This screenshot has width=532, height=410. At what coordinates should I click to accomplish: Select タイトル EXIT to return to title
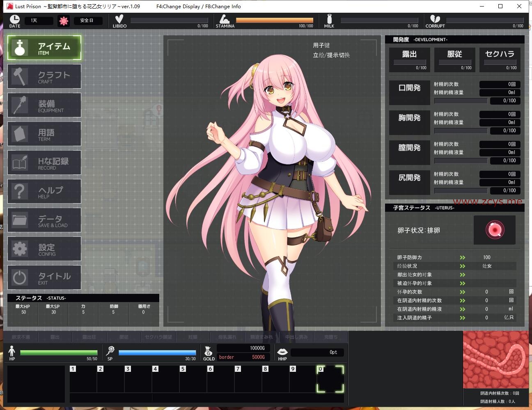coord(44,277)
